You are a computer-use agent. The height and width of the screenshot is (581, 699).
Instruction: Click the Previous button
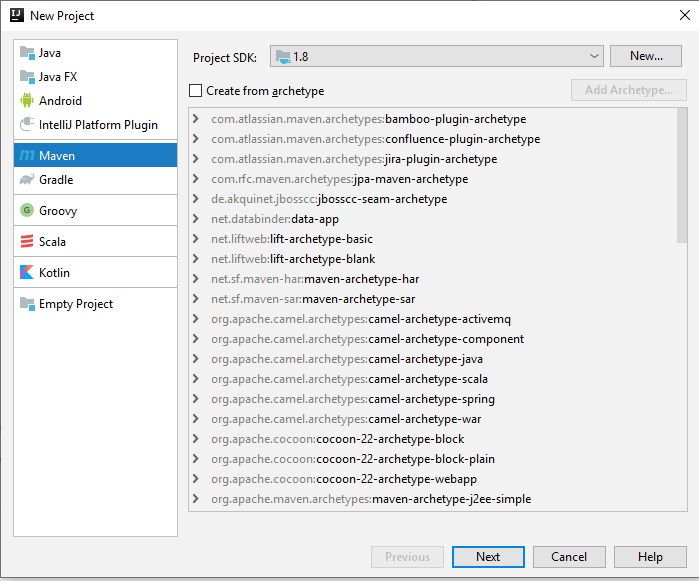pos(407,557)
